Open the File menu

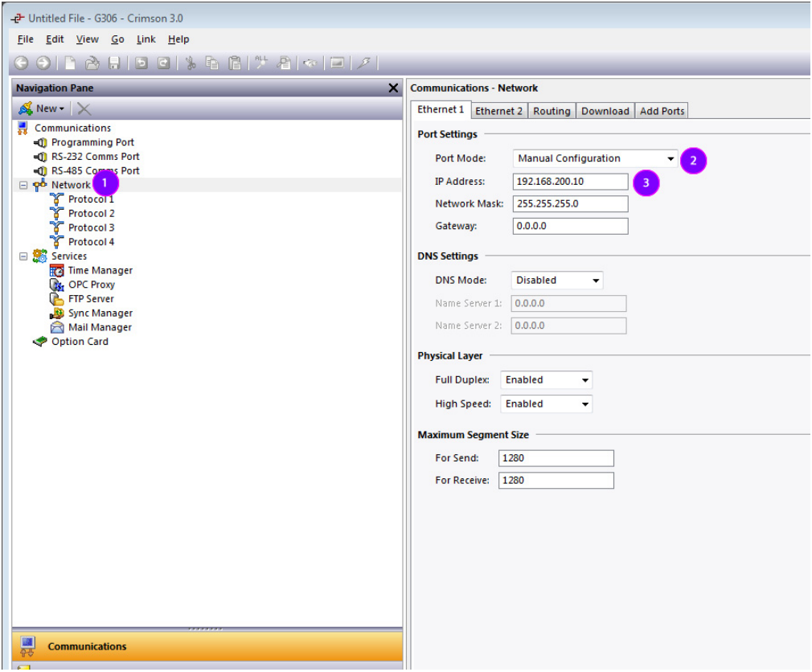click(26, 39)
